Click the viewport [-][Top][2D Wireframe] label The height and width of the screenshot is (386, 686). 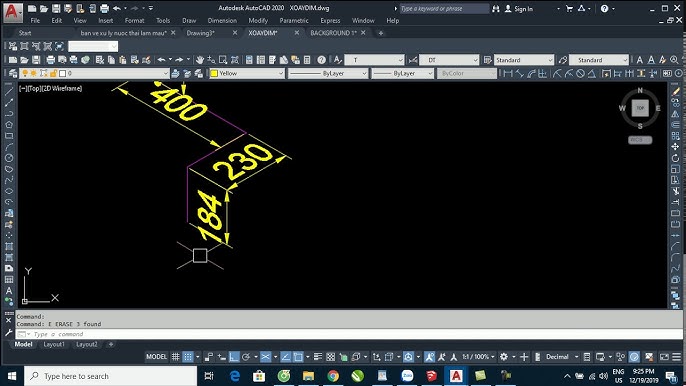click(50, 88)
